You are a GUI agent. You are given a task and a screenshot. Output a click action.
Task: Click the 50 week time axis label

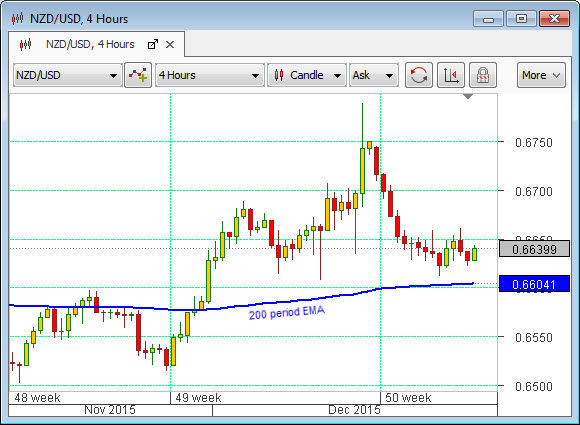coord(408,398)
